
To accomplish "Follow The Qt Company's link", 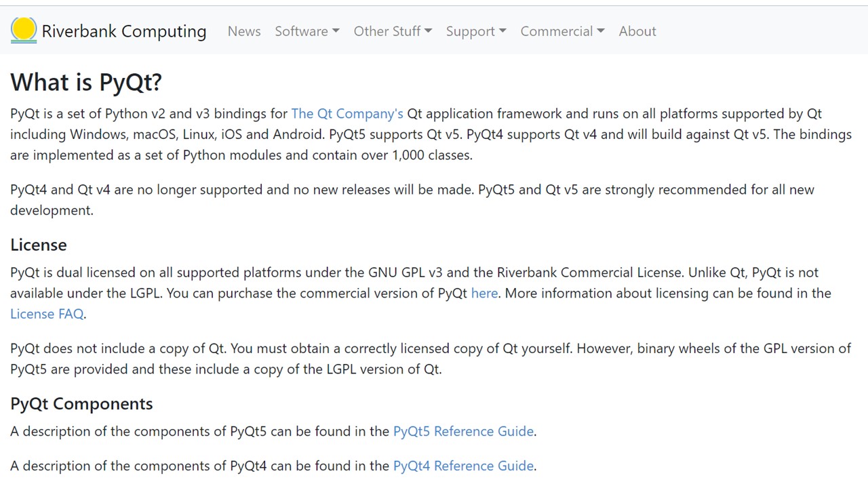I will [x=347, y=114].
